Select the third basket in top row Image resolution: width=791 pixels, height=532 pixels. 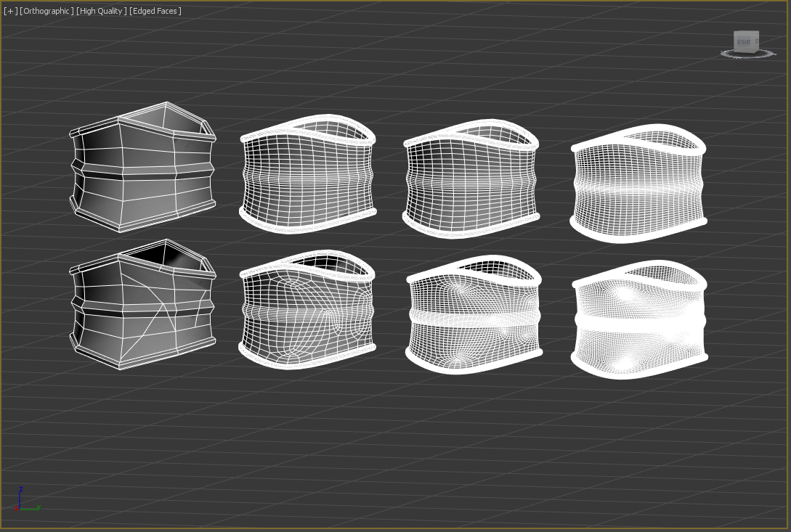point(471,179)
